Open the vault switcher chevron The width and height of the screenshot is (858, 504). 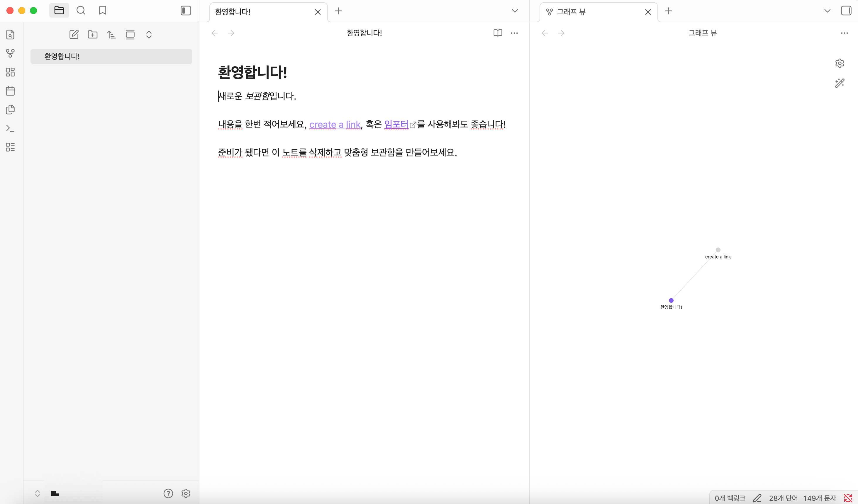[x=38, y=493]
